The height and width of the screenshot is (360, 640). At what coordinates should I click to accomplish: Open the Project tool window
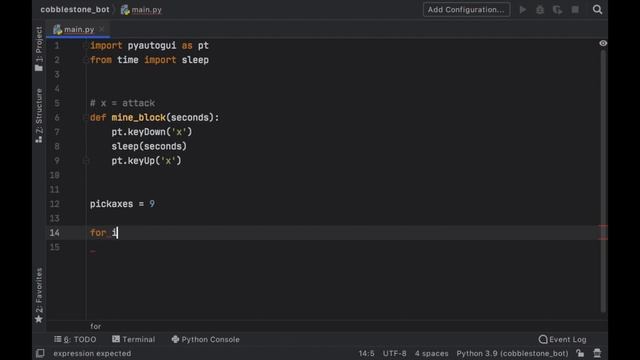[39, 49]
